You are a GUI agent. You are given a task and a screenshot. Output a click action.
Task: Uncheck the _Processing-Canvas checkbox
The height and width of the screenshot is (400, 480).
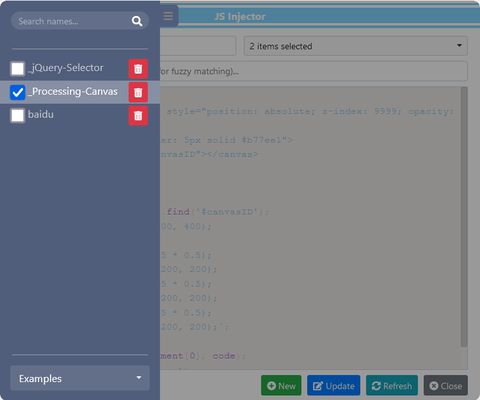pos(18,92)
